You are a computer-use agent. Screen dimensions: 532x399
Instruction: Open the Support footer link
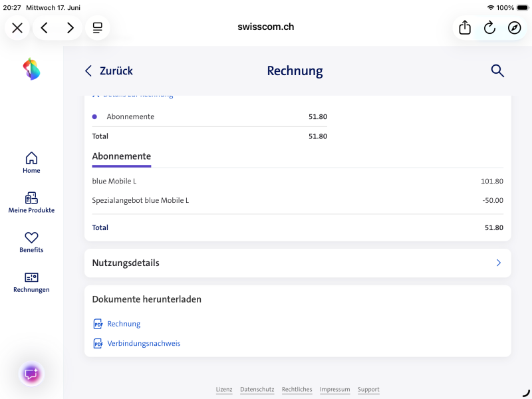click(x=368, y=390)
